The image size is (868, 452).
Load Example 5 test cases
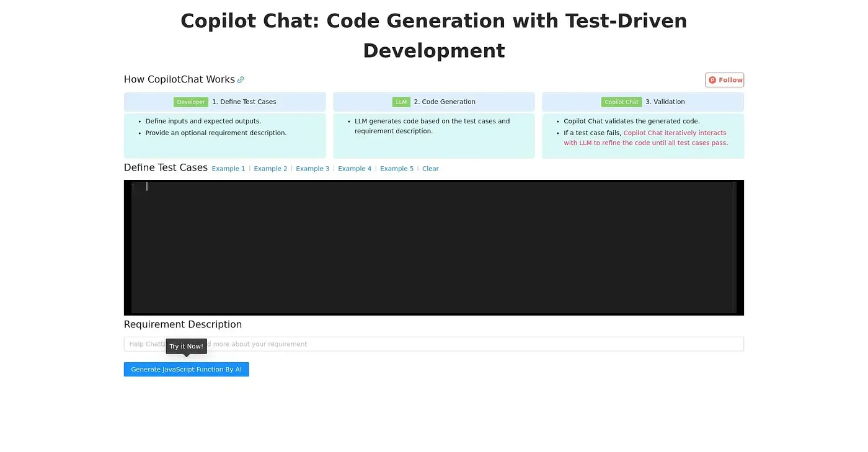(397, 169)
